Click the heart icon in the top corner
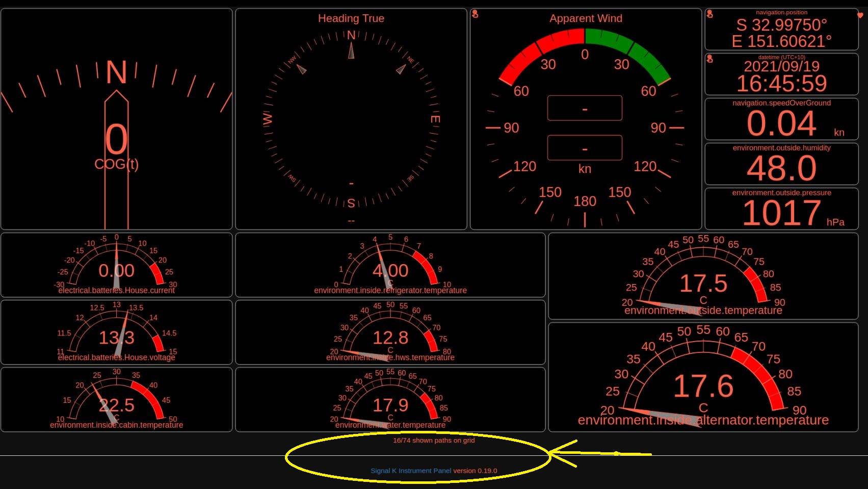 click(860, 15)
